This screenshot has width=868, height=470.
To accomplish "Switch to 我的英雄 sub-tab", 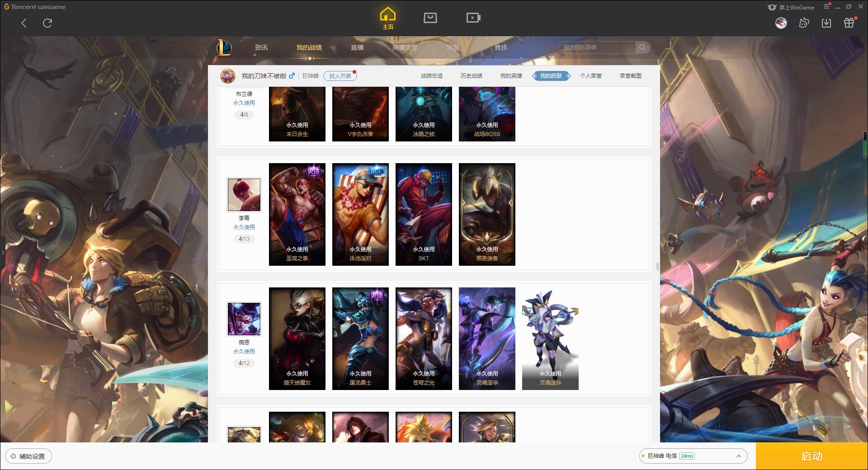I will [x=511, y=76].
